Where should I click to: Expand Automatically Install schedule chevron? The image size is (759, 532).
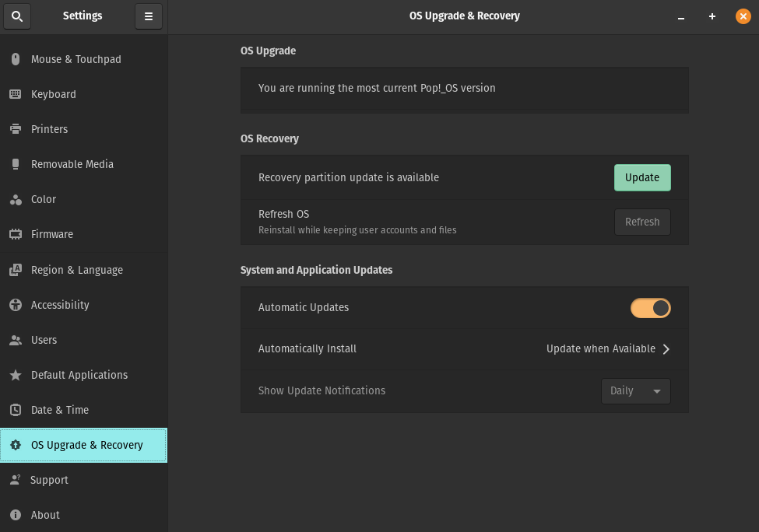666,349
